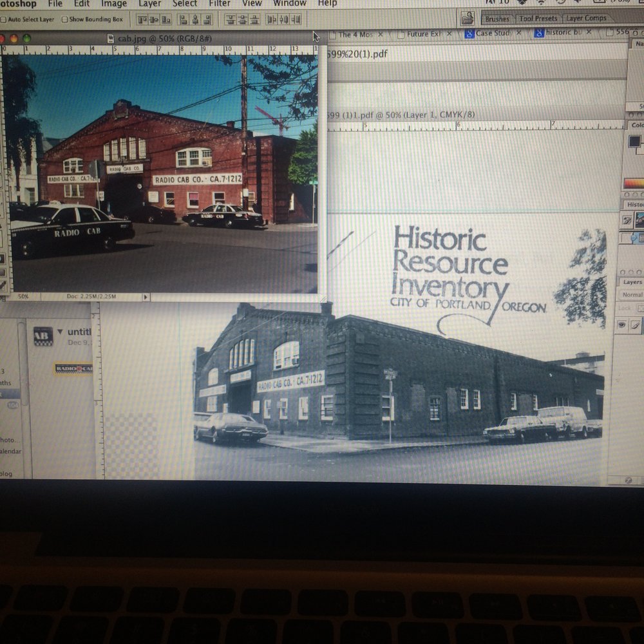Screen dimensions: 644x644
Task: Collapse the untitled disclosure triangle
Action: click(60, 332)
